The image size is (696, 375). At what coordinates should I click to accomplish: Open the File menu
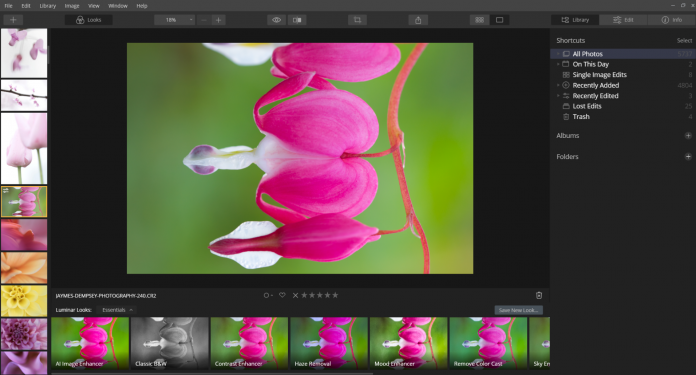8,6
